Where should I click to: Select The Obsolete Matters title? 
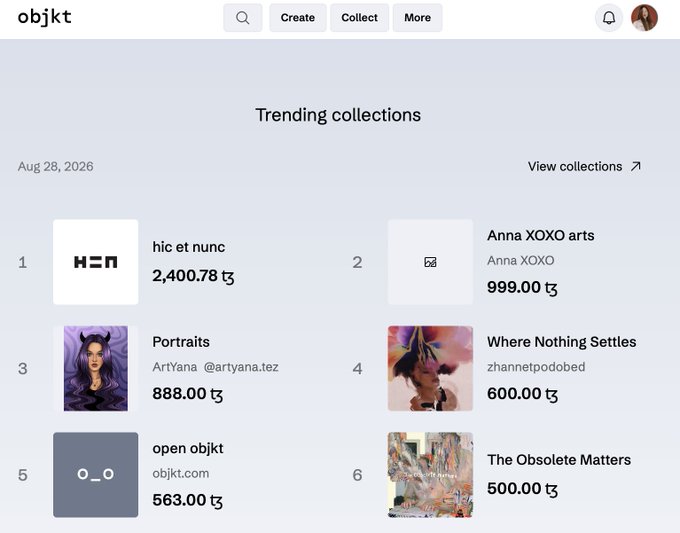[x=559, y=460]
